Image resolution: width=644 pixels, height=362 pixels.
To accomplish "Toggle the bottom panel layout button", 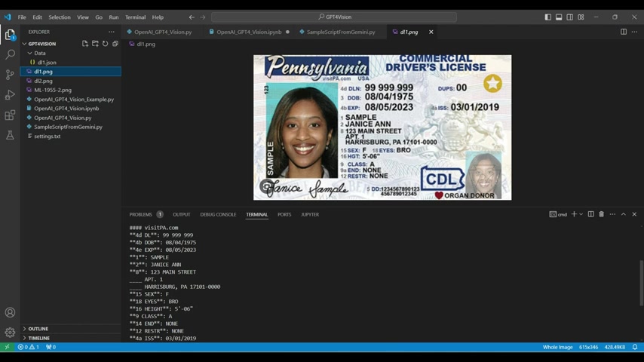I will point(559,17).
